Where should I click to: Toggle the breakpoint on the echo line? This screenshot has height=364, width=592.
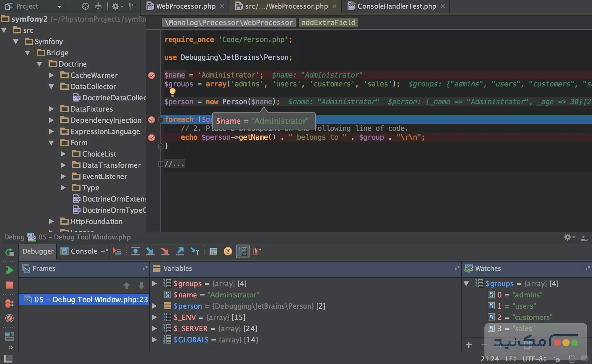tap(152, 137)
